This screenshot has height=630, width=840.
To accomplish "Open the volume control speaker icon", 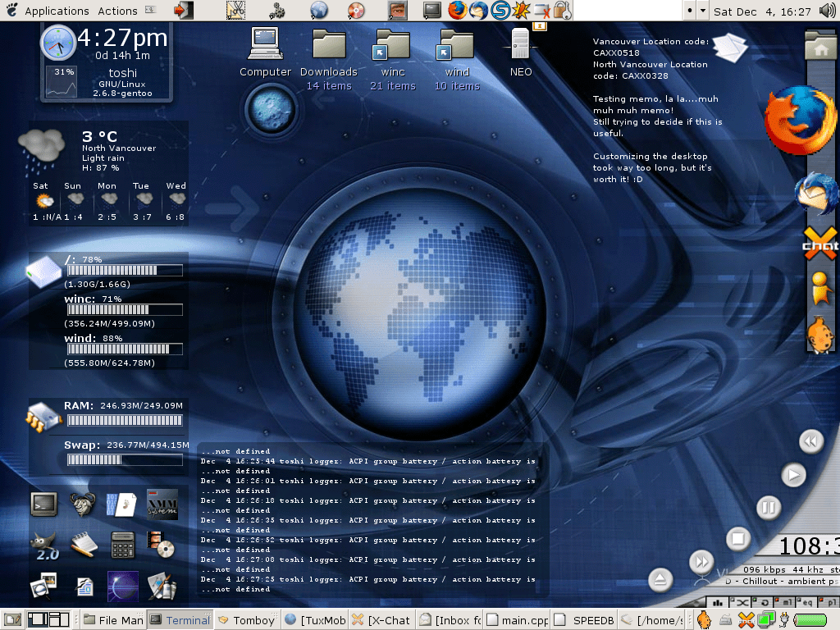I will (x=828, y=11).
